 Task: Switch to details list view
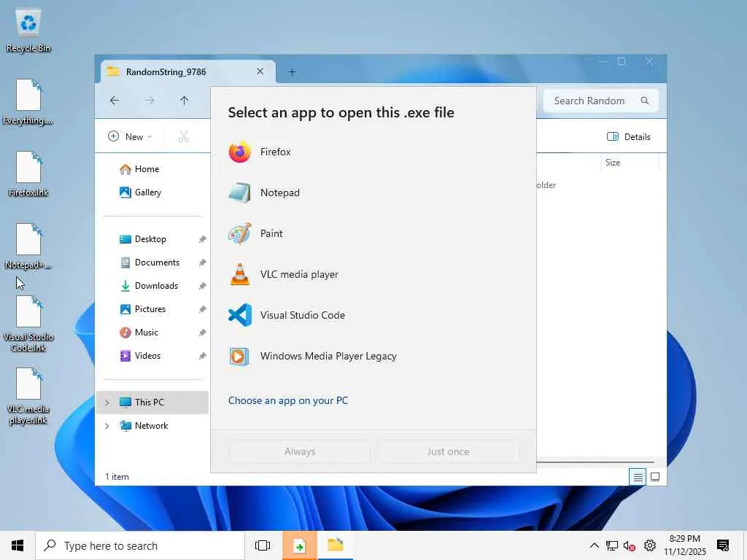(x=638, y=477)
